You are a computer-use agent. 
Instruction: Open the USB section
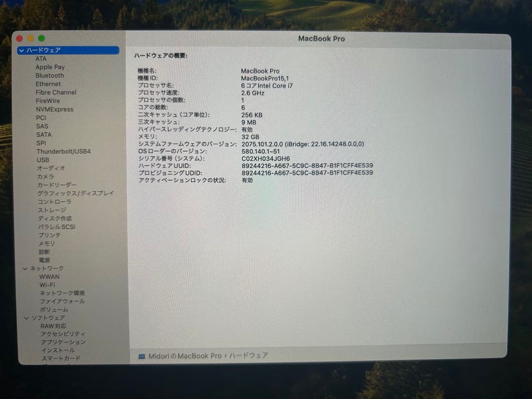[x=43, y=160]
